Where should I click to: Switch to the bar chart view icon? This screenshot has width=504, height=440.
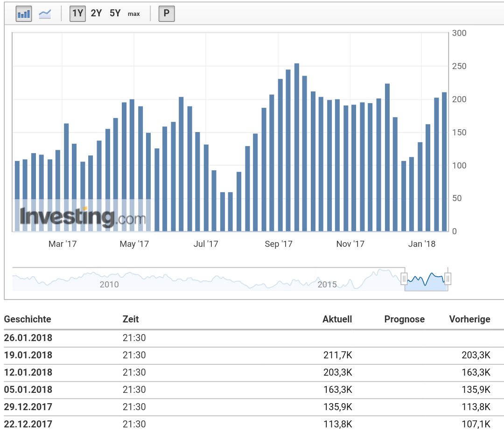click(x=24, y=14)
